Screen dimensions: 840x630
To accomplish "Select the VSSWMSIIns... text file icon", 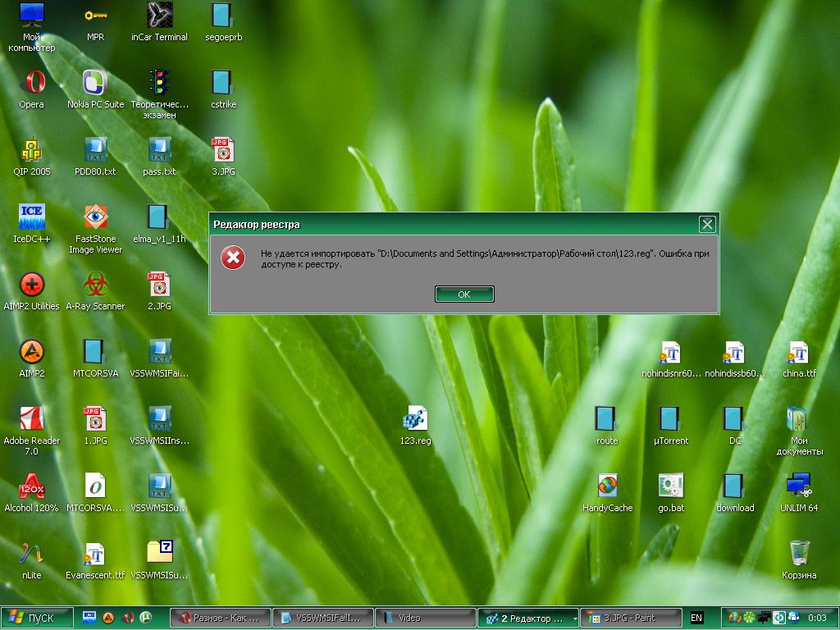I will (159, 426).
